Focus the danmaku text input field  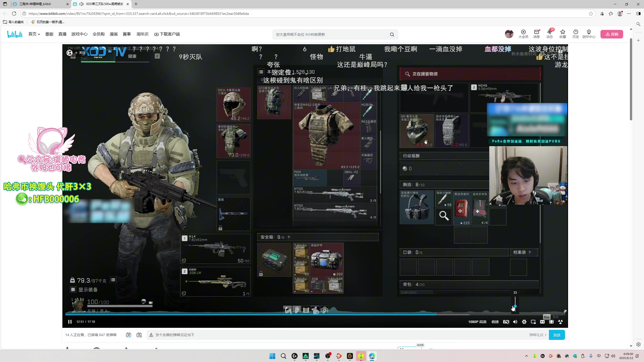click(340, 335)
